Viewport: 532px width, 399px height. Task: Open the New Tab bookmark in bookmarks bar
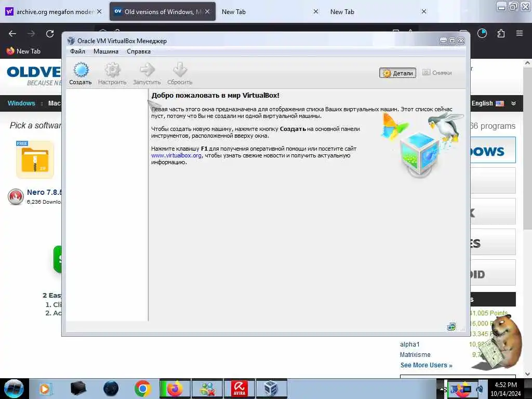coord(23,51)
